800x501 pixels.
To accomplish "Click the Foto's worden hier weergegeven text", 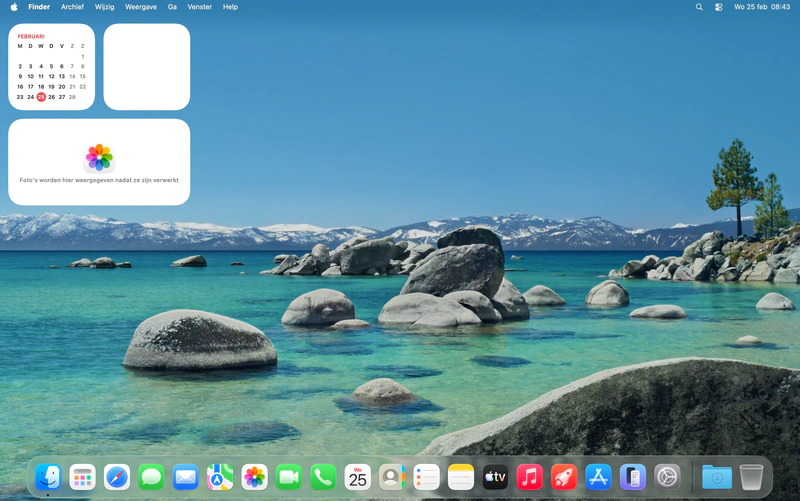I will point(99,180).
